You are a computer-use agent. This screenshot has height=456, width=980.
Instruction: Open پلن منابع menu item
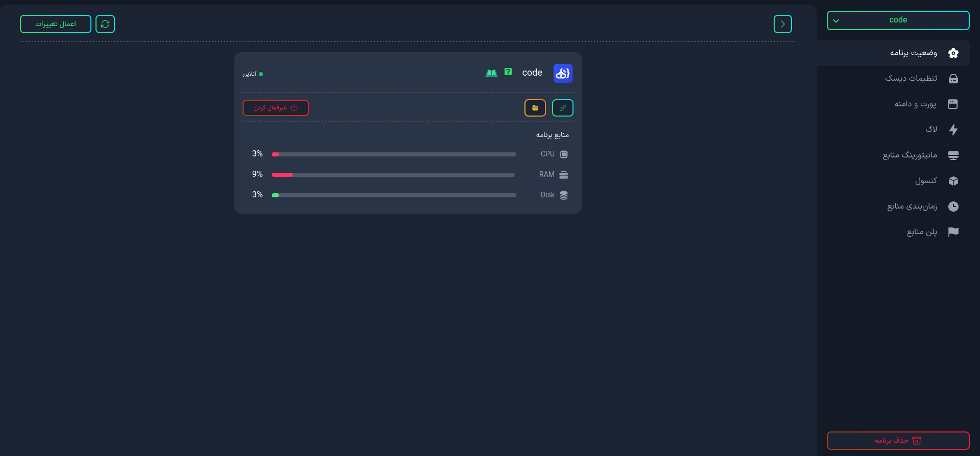(893, 232)
